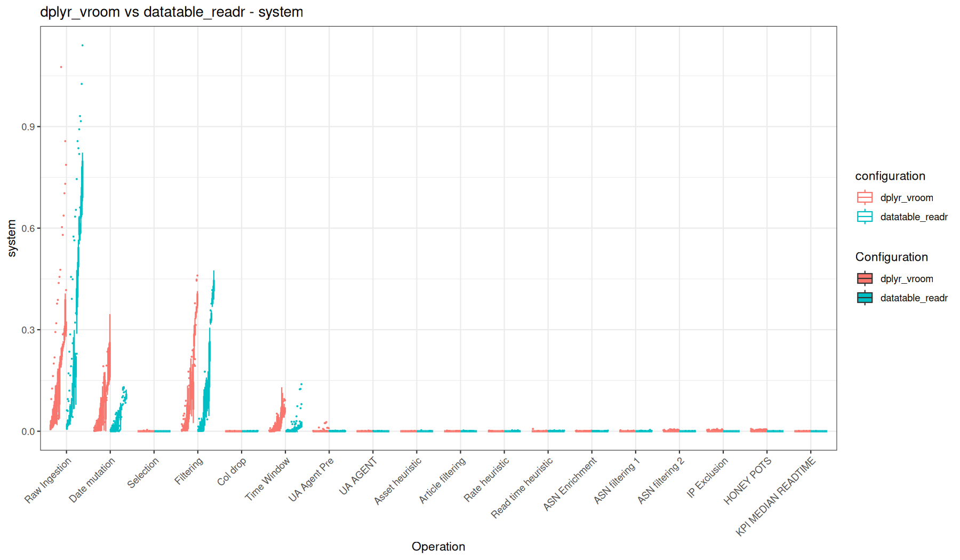Screen dimensions: 960x560
Task: Click the highest teal Raw Ingestion outlier point
Action: [x=82, y=45]
